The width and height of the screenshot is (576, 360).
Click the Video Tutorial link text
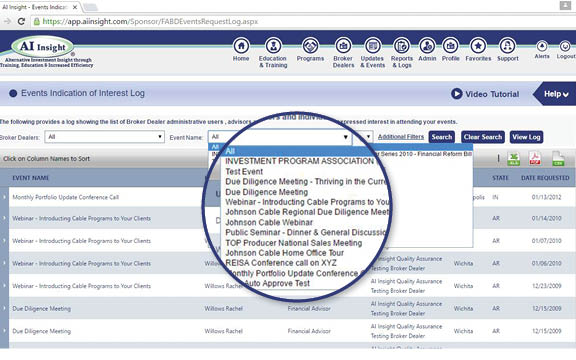point(492,94)
